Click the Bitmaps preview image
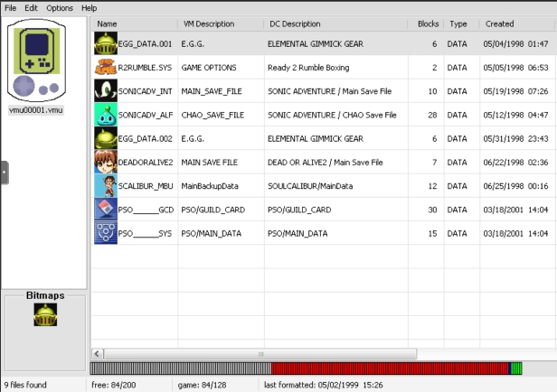The height and width of the screenshot is (392, 557). 45,315
